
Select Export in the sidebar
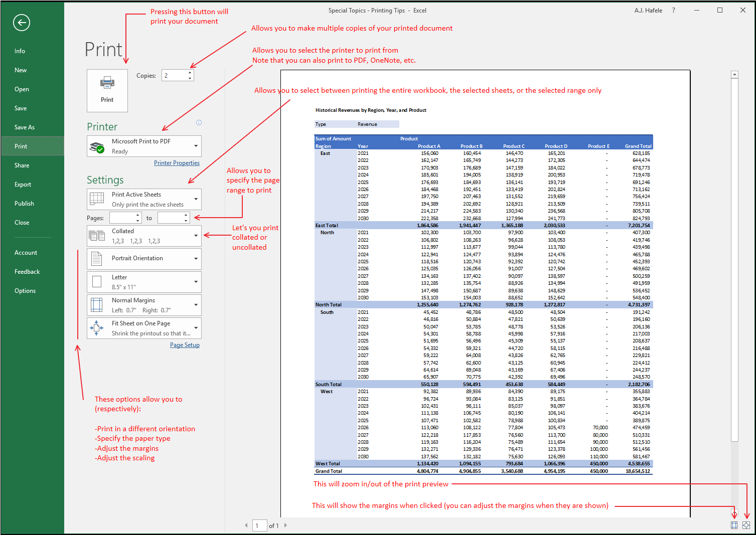33,185
